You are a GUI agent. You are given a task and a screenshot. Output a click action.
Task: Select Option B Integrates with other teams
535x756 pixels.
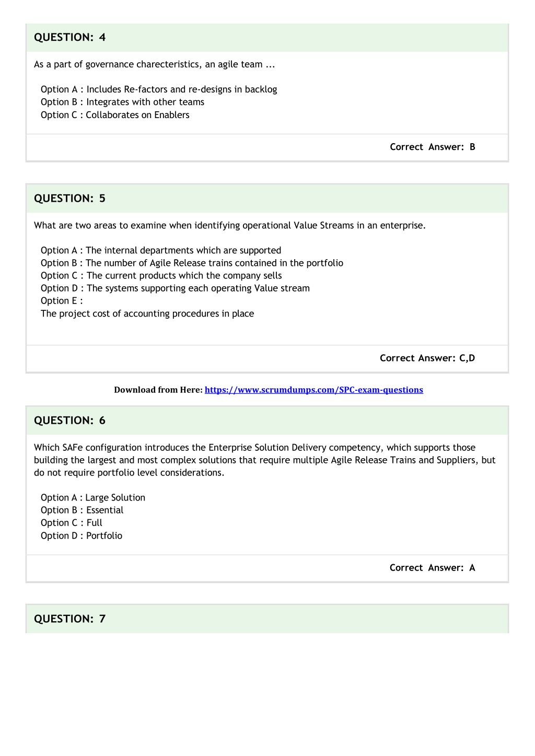122,102
